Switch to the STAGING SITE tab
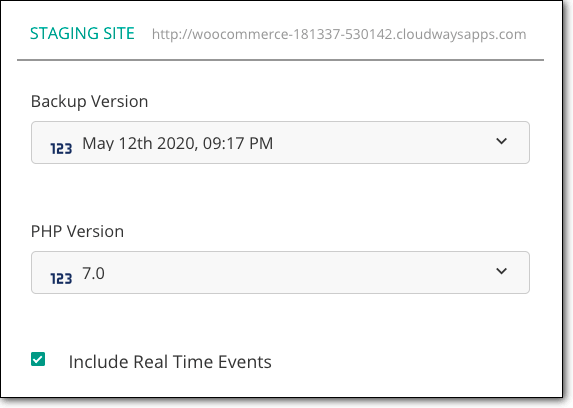573x408 pixels. pos(82,33)
